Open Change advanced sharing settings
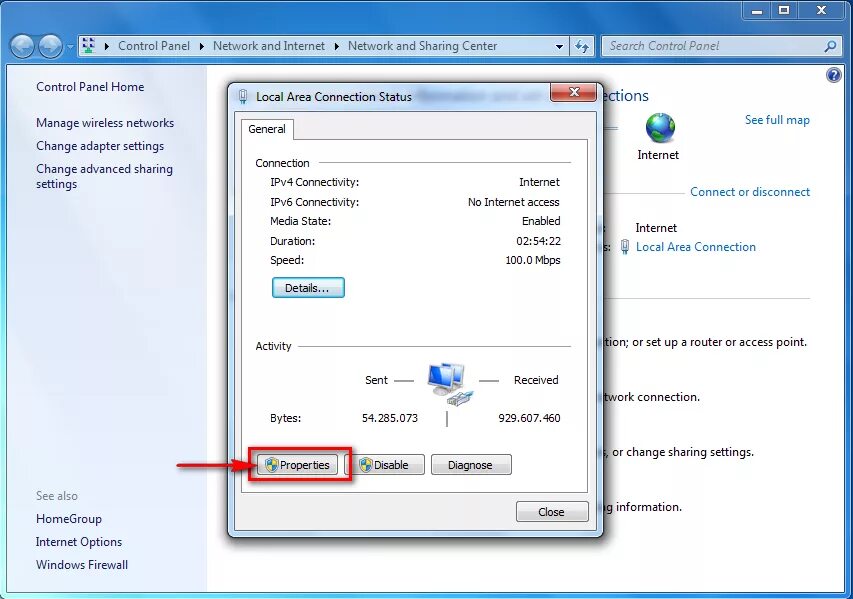This screenshot has height=599, width=853. (x=104, y=176)
